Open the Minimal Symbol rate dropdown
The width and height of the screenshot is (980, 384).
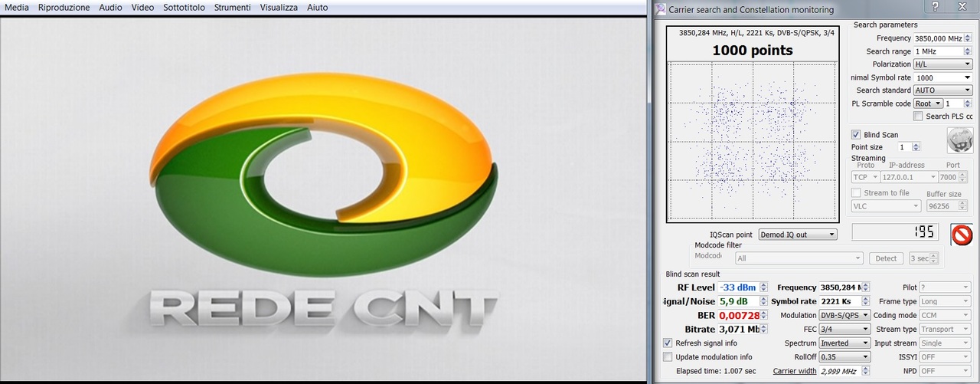click(x=942, y=77)
